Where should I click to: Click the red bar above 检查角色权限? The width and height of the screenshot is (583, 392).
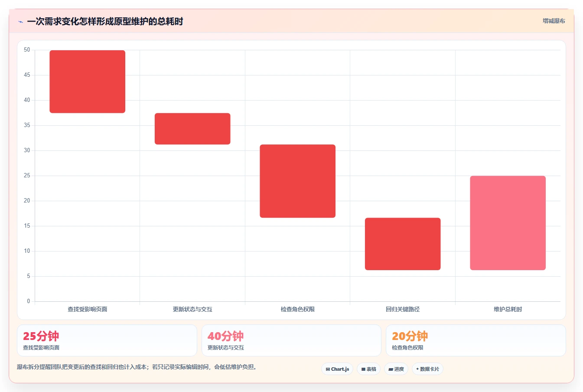298,181
